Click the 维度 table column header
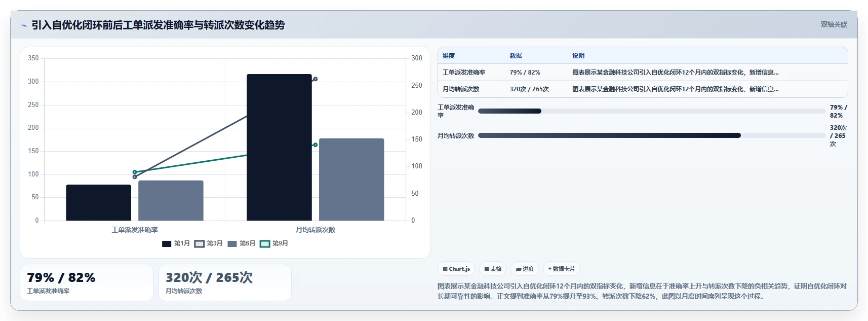 [449, 56]
